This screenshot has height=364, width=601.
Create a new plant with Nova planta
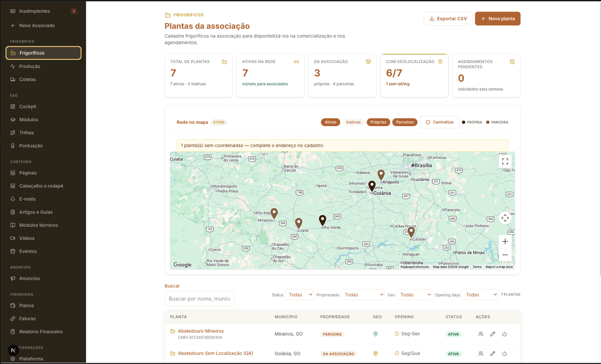(498, 19)
